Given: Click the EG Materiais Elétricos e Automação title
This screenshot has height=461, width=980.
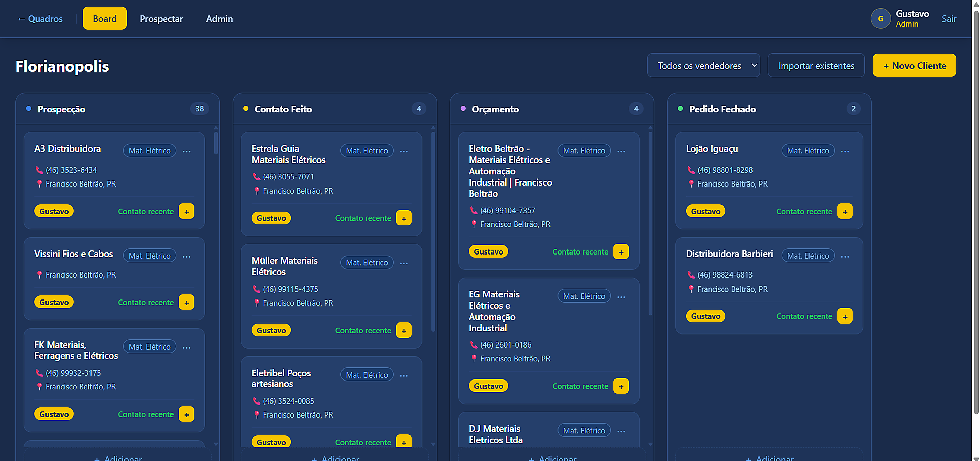Looking at the screenshot, I should tap(494, 311).
